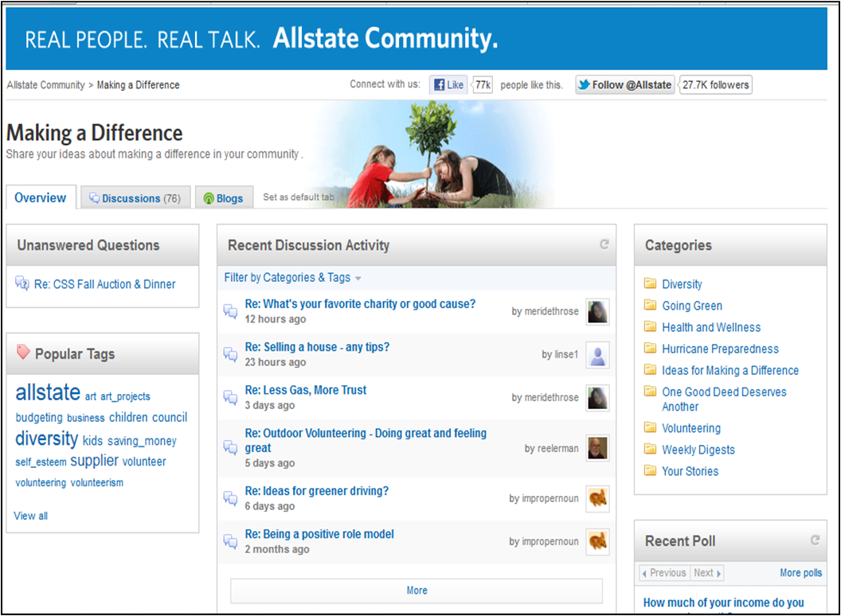Click the saving_money tag
The image size is (841, 616).
tap(142, 441)
